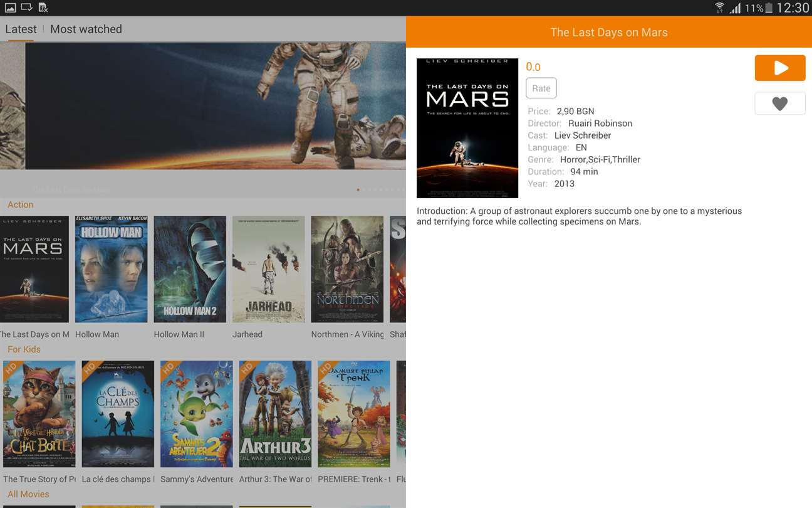Tap the Hollow Man title label
The width and height of the screenshot is (812, 508).
[x=97, y=334]
